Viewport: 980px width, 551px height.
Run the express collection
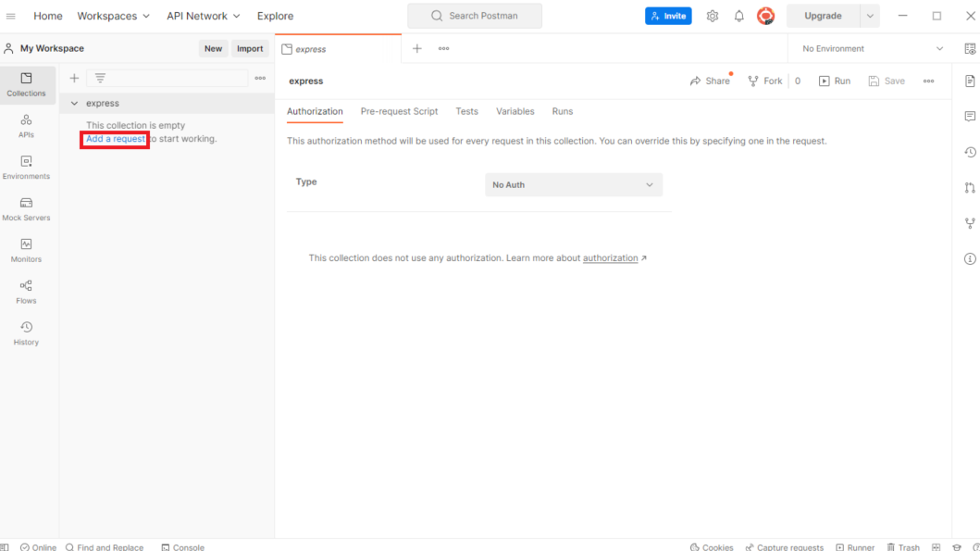(835, 81)
